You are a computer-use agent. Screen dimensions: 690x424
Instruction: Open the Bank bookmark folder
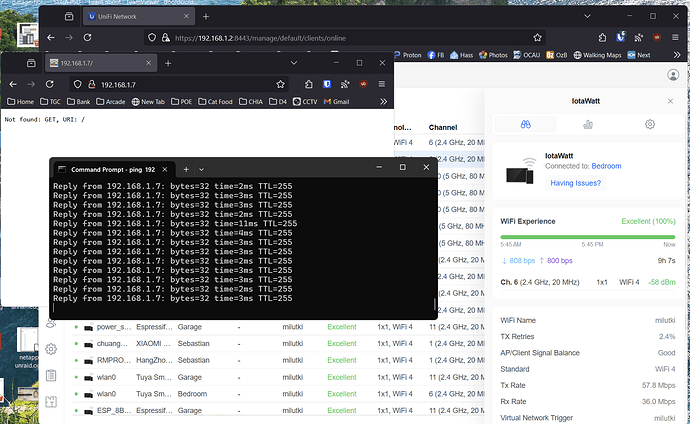coord(78,102)
